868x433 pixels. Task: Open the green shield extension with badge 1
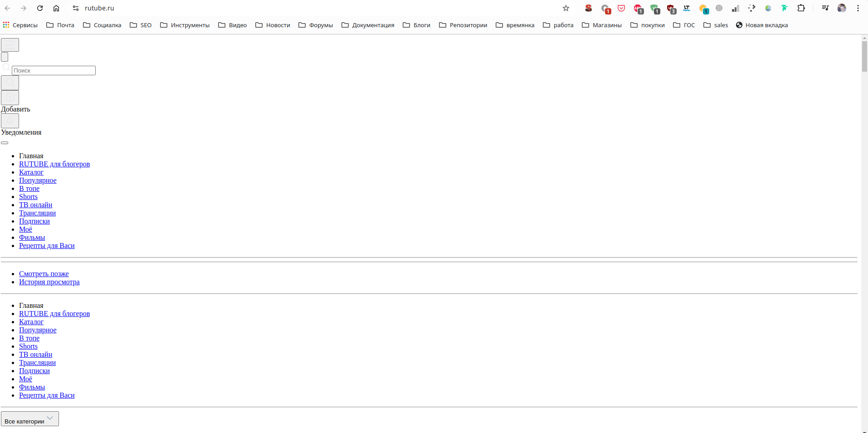655,9
